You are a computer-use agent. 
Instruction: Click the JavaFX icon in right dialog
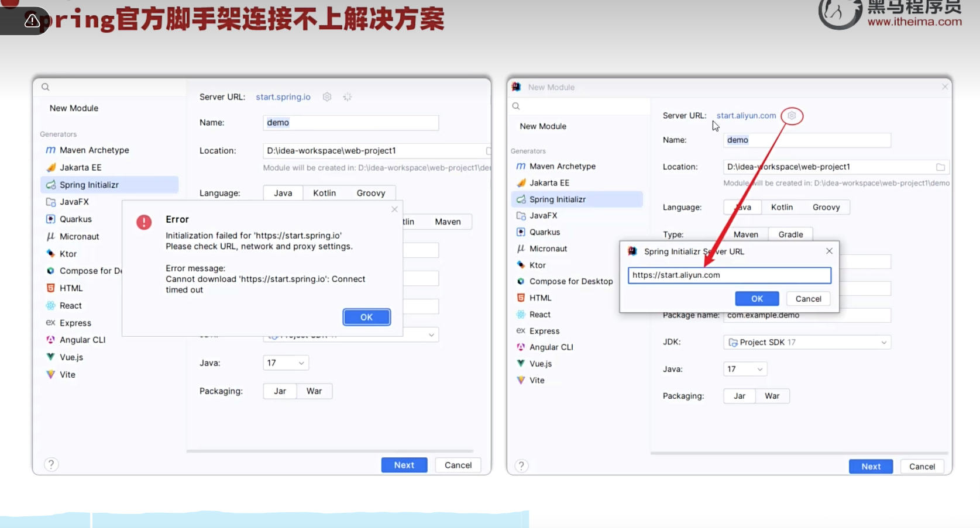(x=521, y=216)
